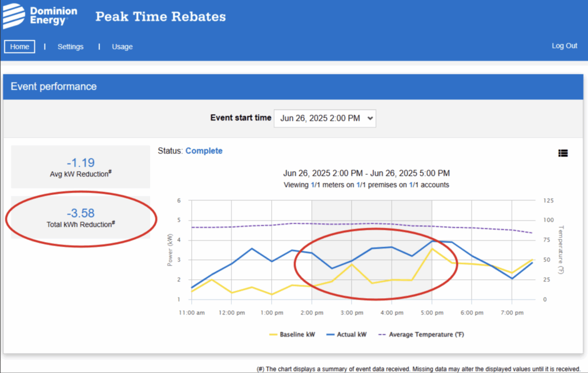Click the Avg kW Reduction label

tap(80, 174)
